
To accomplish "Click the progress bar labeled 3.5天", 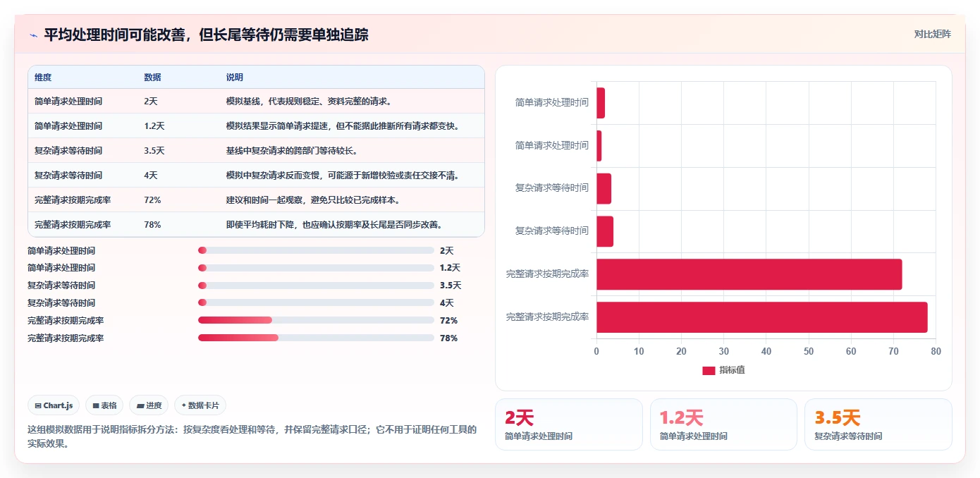I will [316, 286].
